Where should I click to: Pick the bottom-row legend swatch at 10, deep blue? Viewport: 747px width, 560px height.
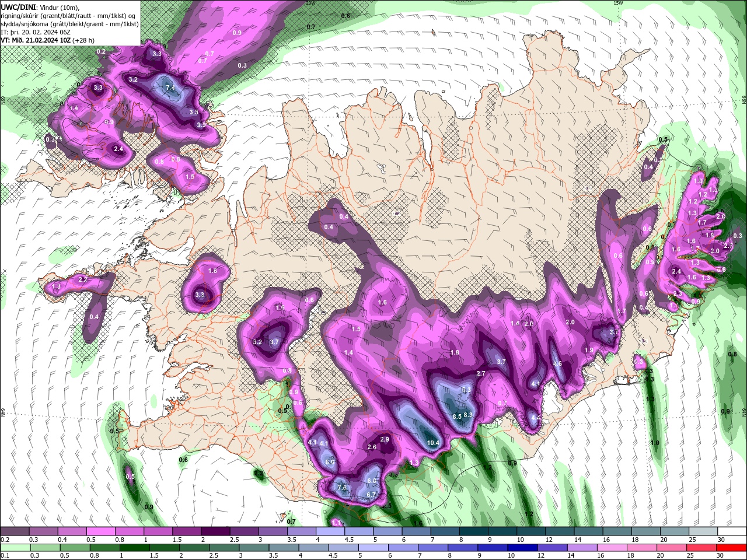tap(522, 548)
